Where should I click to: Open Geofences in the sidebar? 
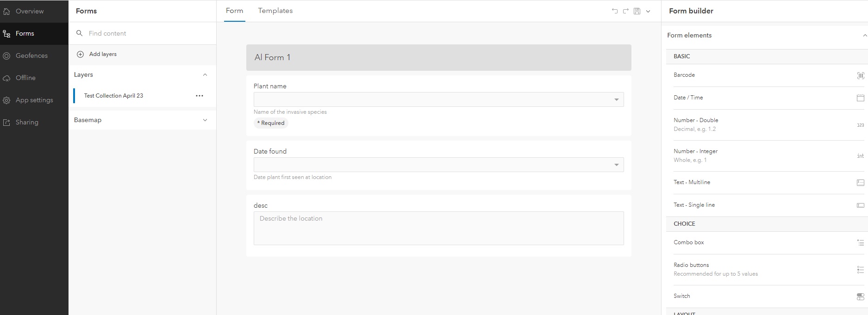point(31,56)
